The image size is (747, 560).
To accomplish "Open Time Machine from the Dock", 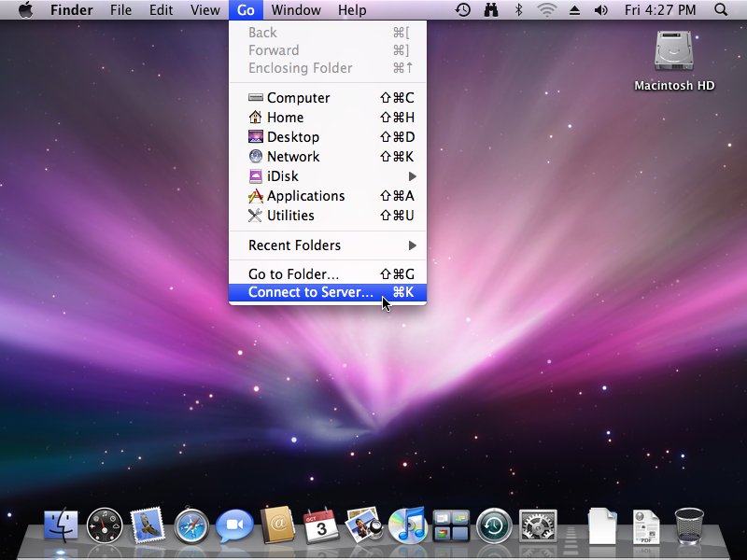I will coord(494,526).
